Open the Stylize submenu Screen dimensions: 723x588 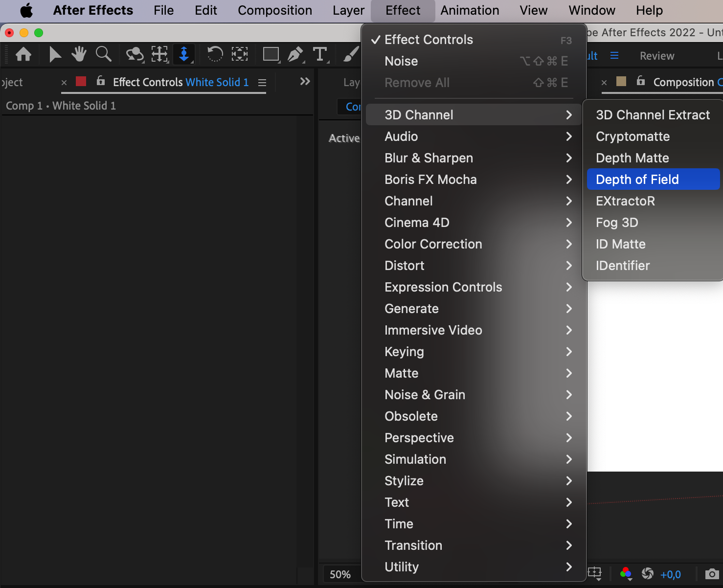[474, 481]
